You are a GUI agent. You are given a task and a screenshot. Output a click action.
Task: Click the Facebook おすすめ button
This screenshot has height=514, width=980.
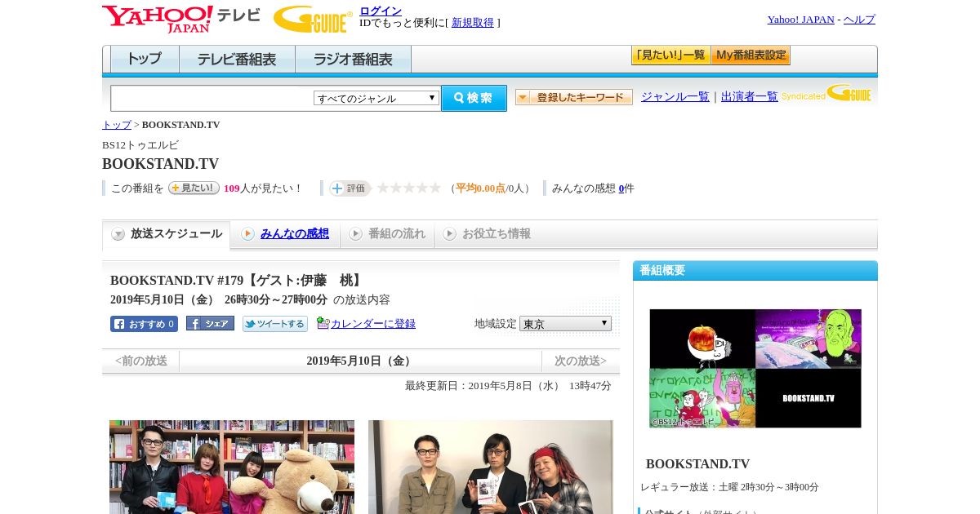[144, 324]
